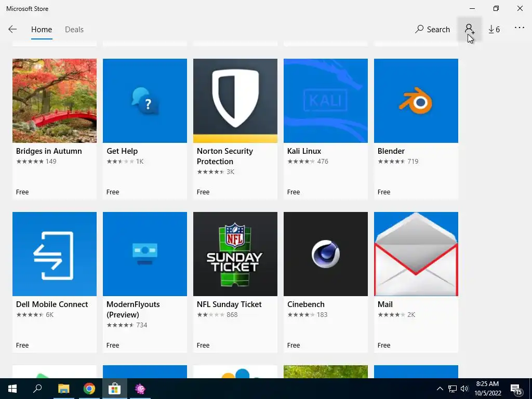Click Dell Mobile Connect 6K rating

tap(35, 315)
